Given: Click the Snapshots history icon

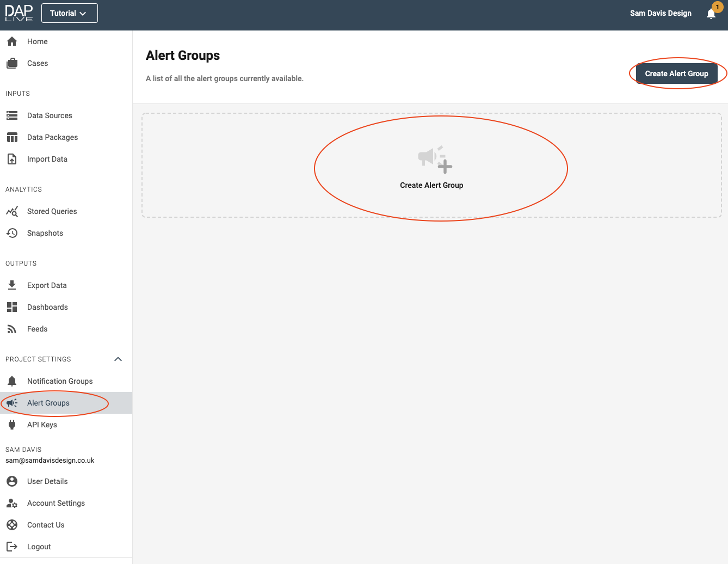Looking at the screenshot, I should pos(12,233).
